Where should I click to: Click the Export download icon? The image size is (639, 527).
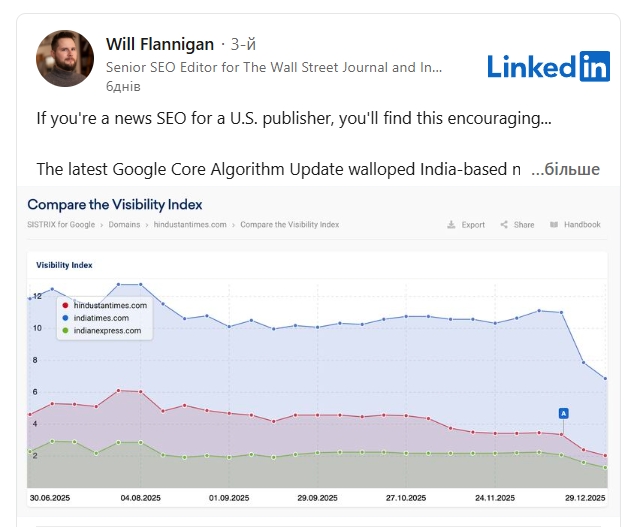(x=452, y=225)
